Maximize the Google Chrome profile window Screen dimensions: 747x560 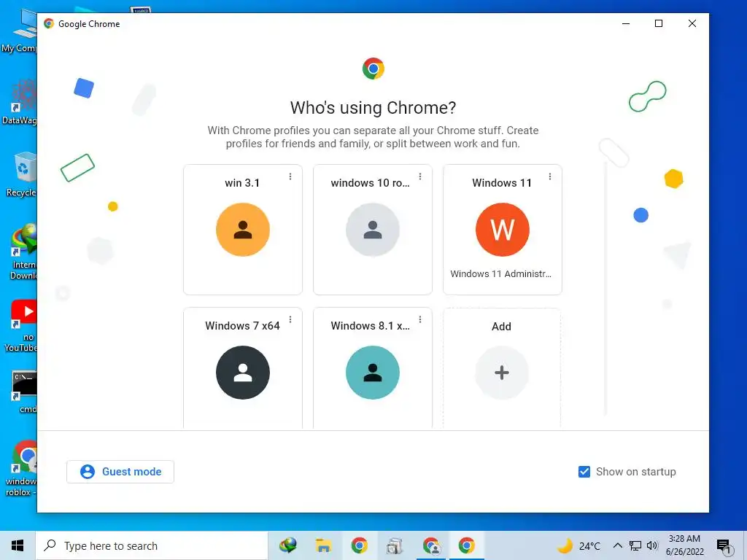pos(659,23)
